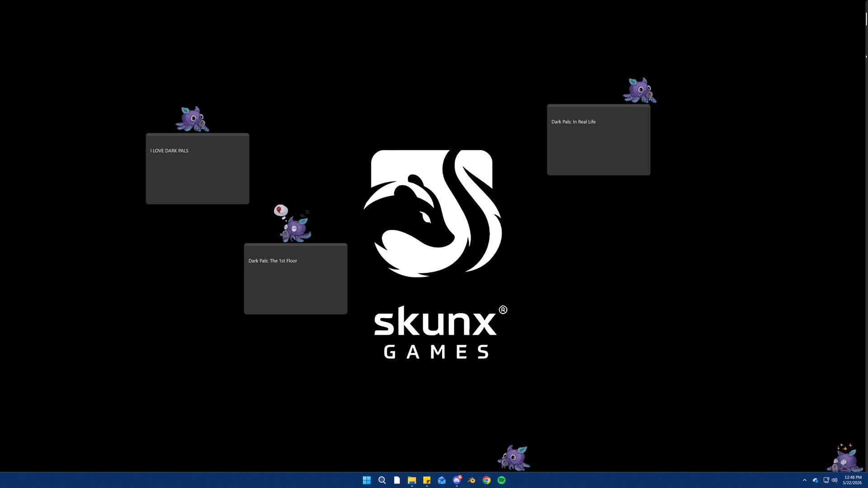Image resolution: width=868 pixels, height=488 pixels.
Task: Open Sticky Notes from the taskbar
Action: tap(427, 480)
